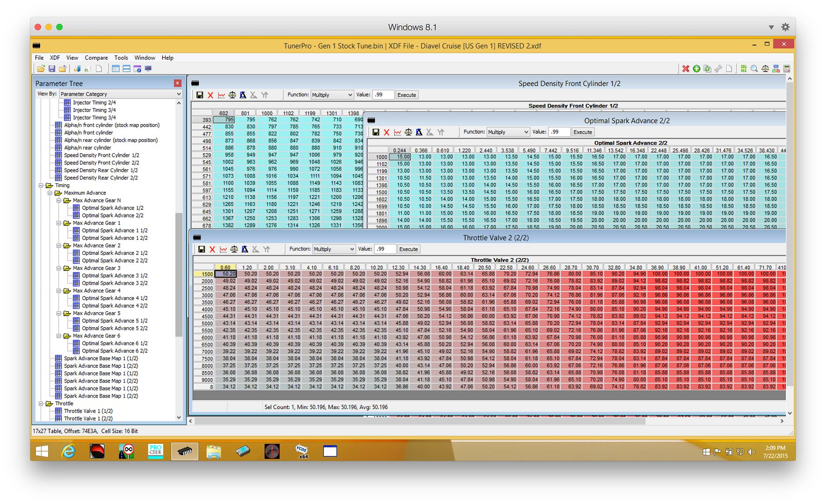Viewport: 826px width, 504px height.
Task: Click Execute in the Optimal Spark Advance window
Action: pyautogui.click(x=582, y=132)
